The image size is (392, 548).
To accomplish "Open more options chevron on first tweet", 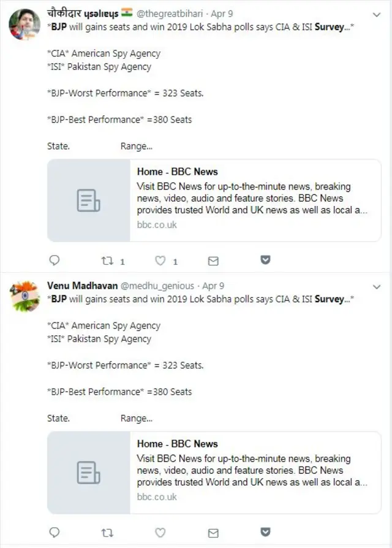I will coord(377,15).
